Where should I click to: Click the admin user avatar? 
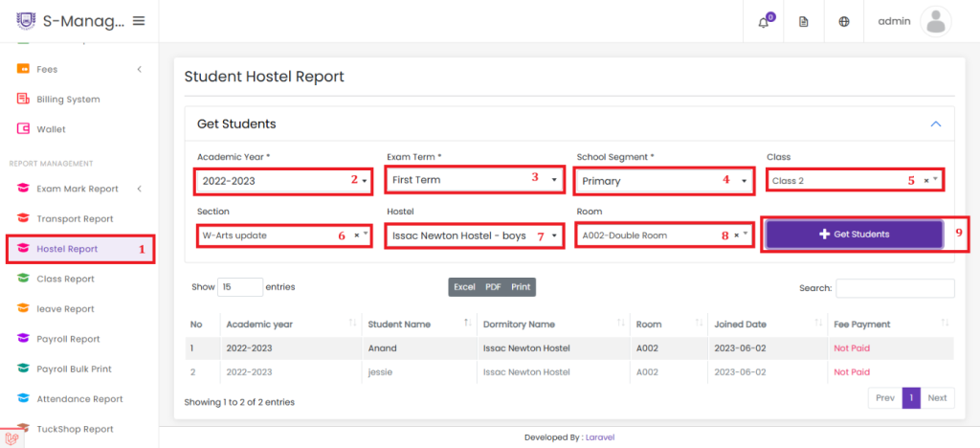point(936,22)
